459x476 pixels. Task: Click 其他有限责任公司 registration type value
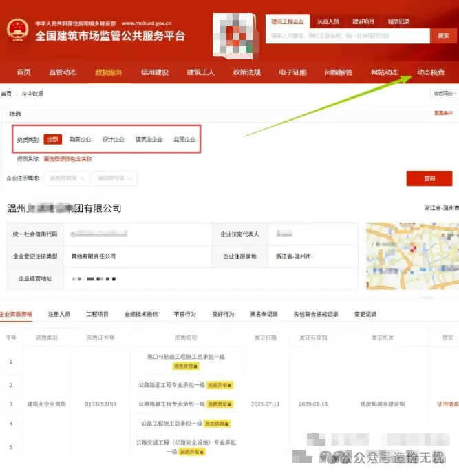pyautogui.click(x=94, y=256)
